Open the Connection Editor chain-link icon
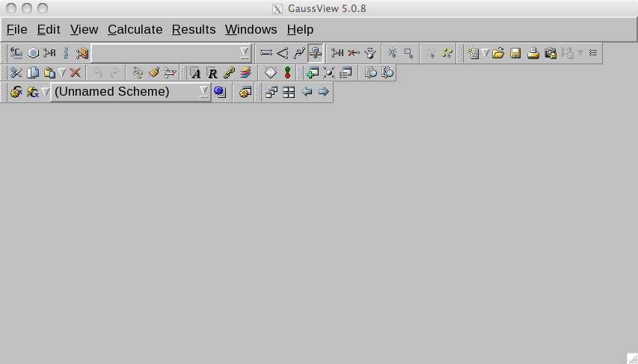The width and height of the screenshot is (638, 364). point(229,73)
